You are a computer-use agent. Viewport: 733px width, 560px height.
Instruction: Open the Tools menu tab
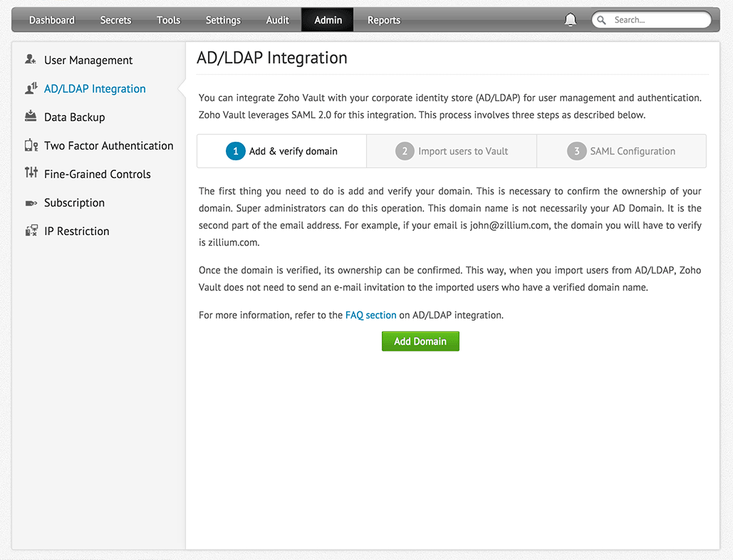(x=169, y=20)
